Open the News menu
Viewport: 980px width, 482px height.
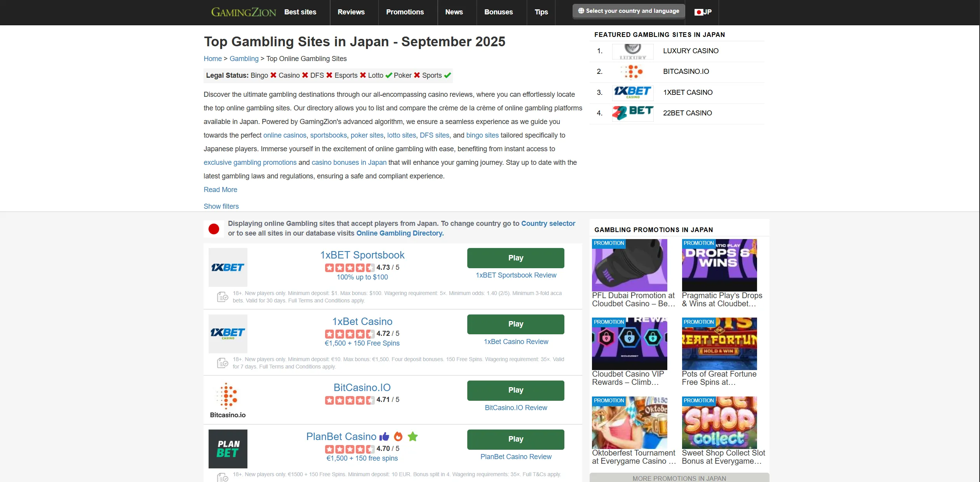click(454, 12)
